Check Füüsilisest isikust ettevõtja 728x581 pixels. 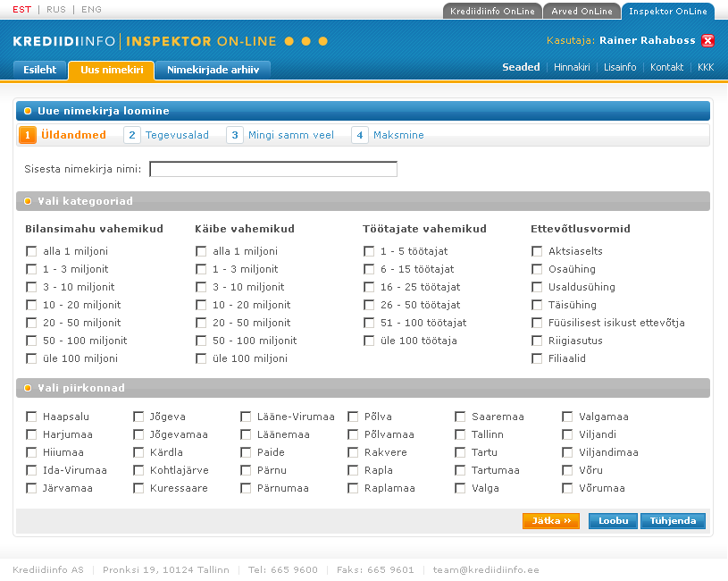click(537, 323)
